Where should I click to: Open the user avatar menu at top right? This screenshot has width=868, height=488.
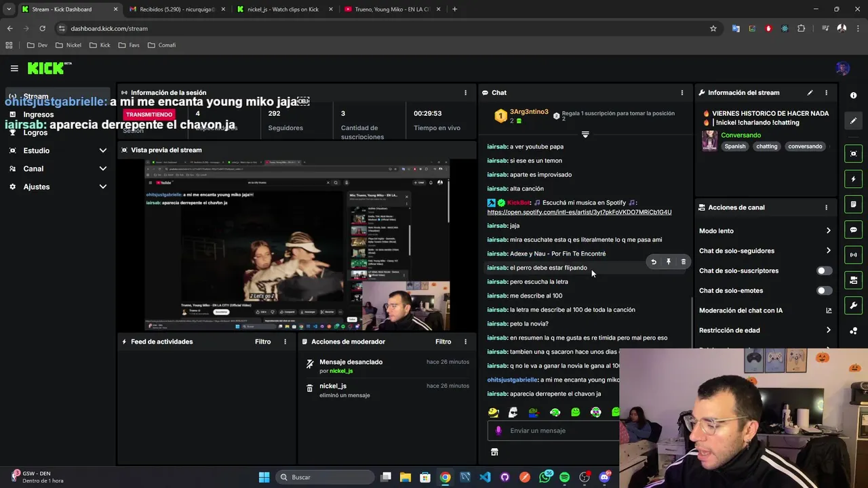click(x=842, y=68)
